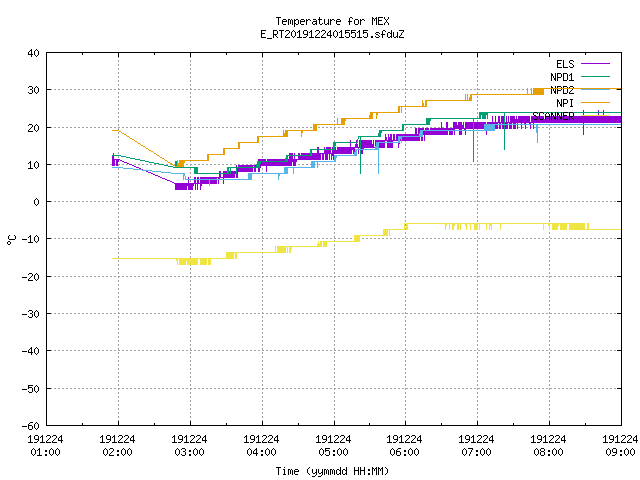Click the orange NPI legend line sample
This screenshot has height=480, width=640.
coord(596,103)
